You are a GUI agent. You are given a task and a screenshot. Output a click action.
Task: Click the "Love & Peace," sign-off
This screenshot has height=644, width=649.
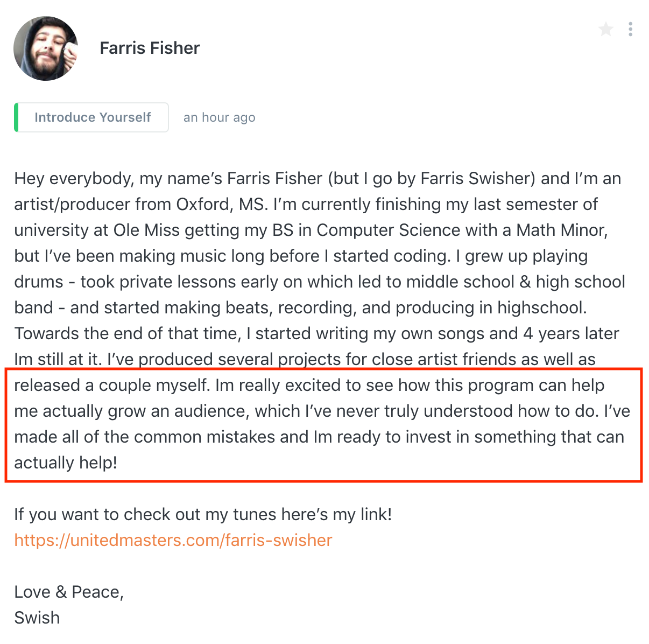coord(69,592)
